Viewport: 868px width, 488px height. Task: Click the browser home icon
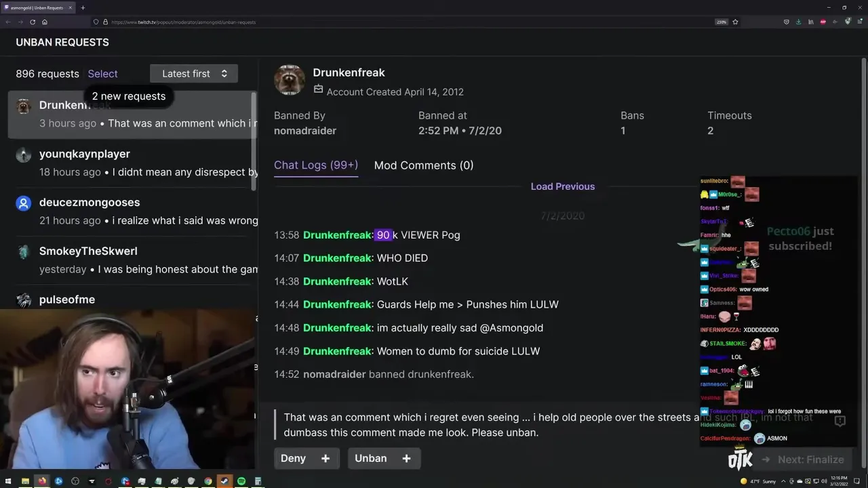[x=45, y=22]
